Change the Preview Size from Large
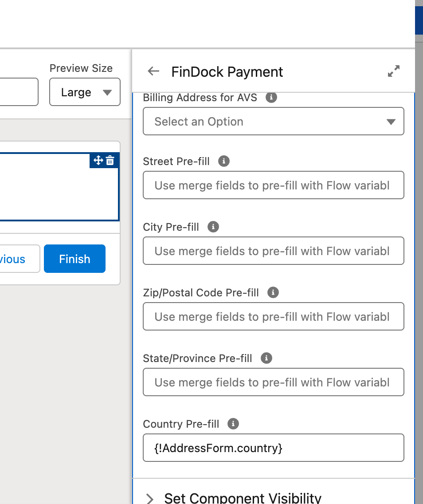Screen dimensions: 423x504 point(84,92)
